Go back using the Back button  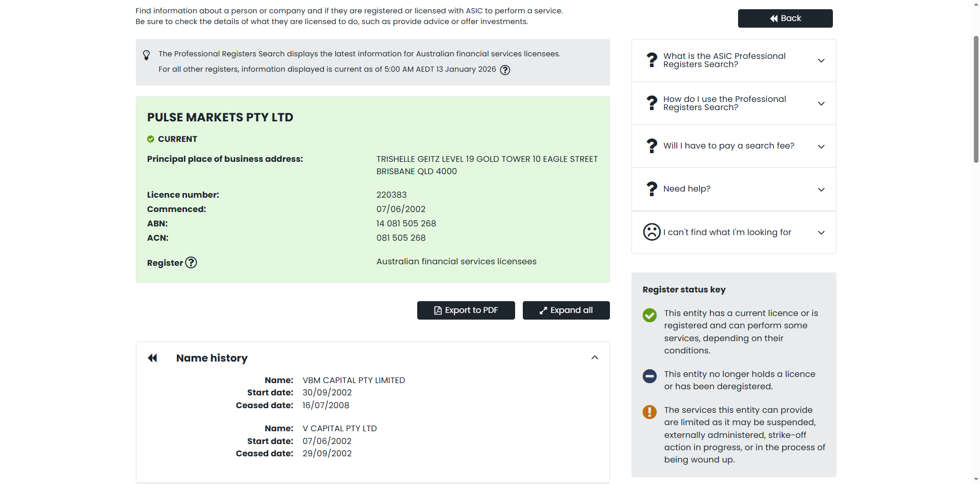tap(785, 18)
